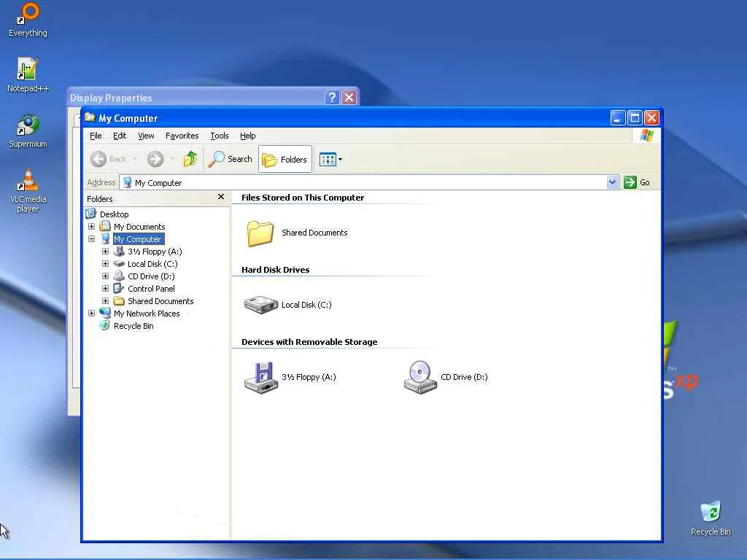The width and height of the screenshot is (747, 560).
Task: Expand Control Panel tree node
Action: coord(105,289)
